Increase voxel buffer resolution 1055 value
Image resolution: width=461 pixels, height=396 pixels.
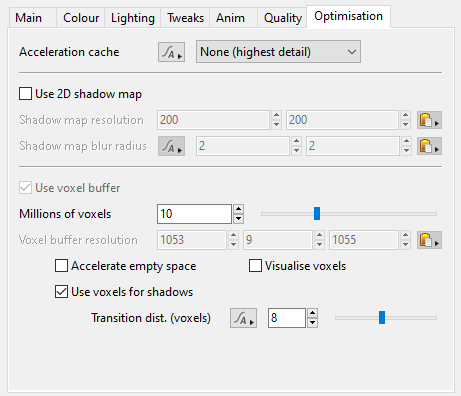point(405,235)
